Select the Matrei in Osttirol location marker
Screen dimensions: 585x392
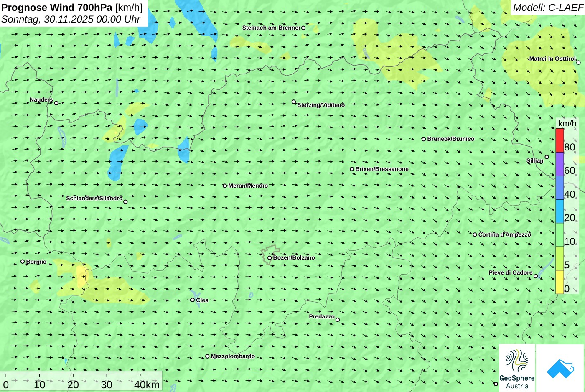578,63
